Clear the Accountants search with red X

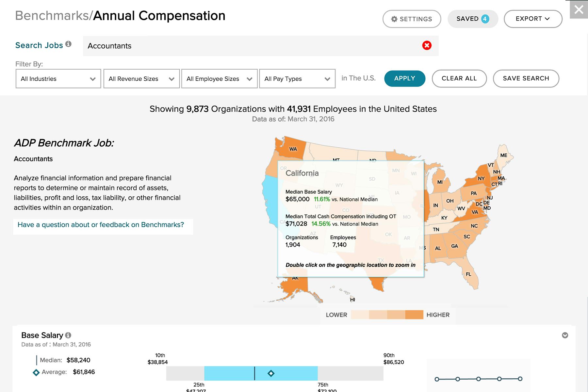(x=427, y=45)
